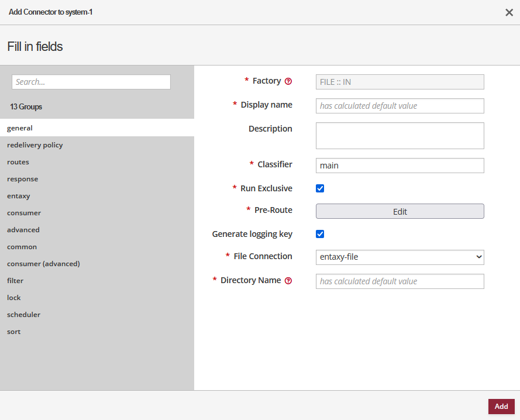The width and height of the screenshot is (520, 420).
Task: Open the routes group
Action: tap(18, 162)
